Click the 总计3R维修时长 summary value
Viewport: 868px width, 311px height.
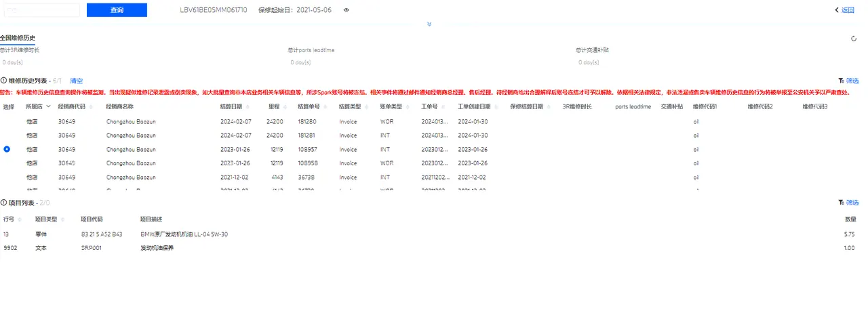pos(13,62)
